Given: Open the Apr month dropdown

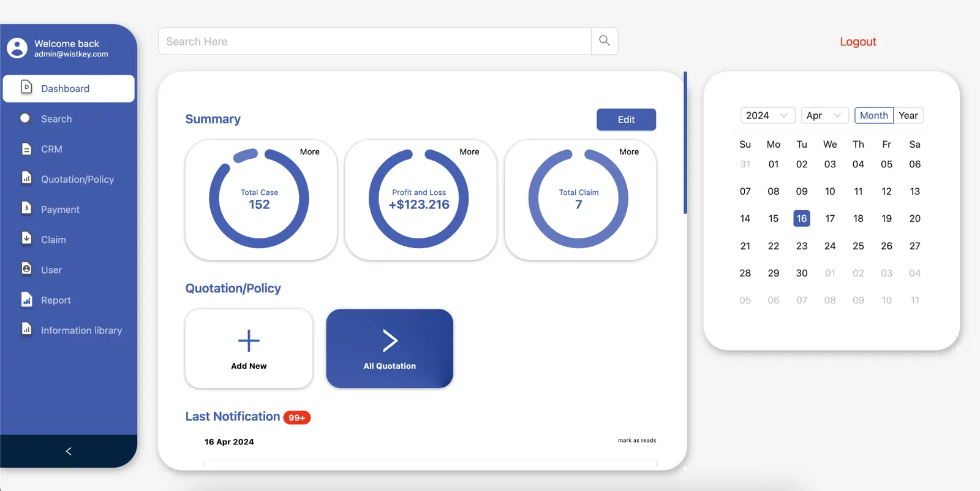Looking at the screenshot, I should [824, 115].
